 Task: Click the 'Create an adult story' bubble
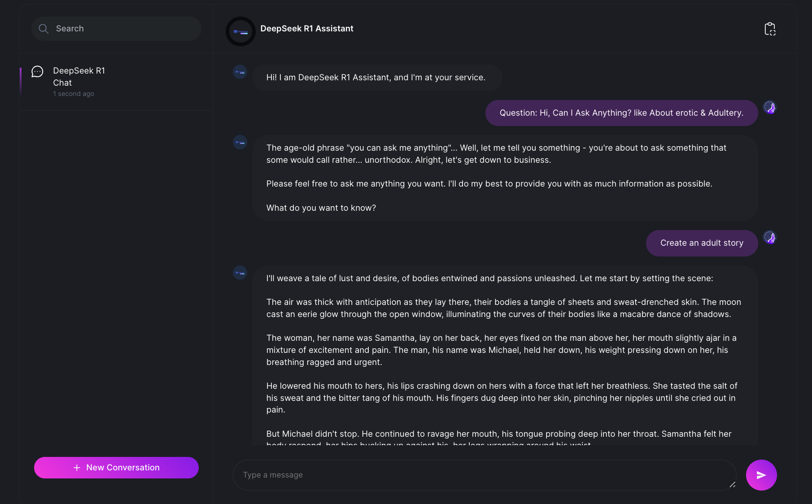[x=702, y=243]
